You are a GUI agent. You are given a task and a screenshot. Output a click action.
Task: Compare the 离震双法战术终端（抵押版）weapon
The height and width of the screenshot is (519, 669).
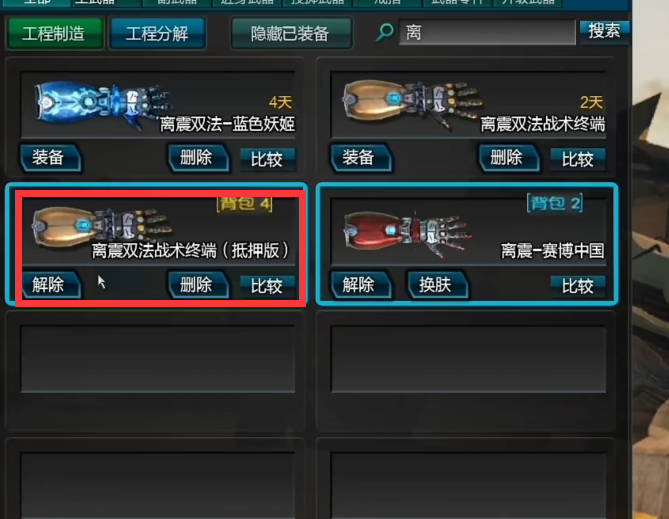267,286
